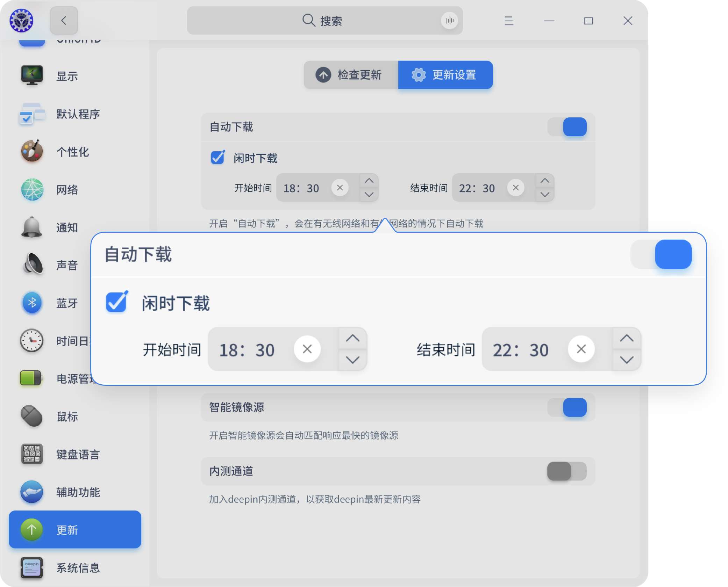The height and width of the screenshot is (587, 728).
Task: Increase start time with popup up arrow
Action: coord(352,338)
